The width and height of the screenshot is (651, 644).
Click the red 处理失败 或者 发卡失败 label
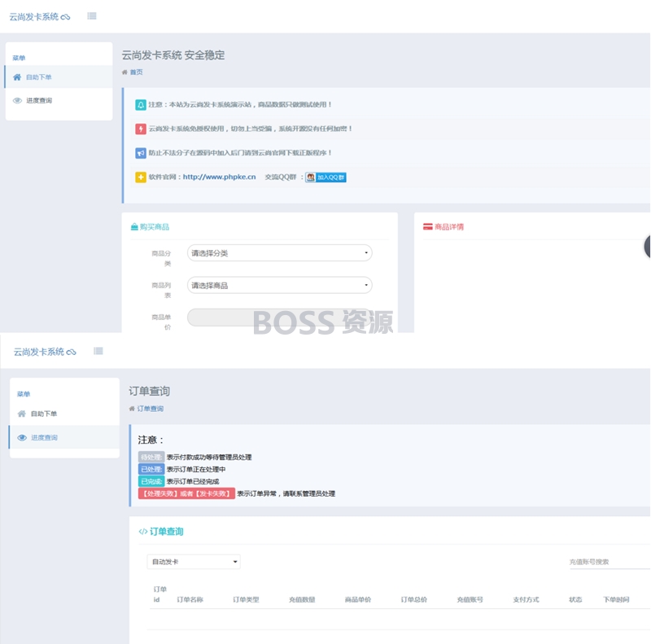coord(186,493)
